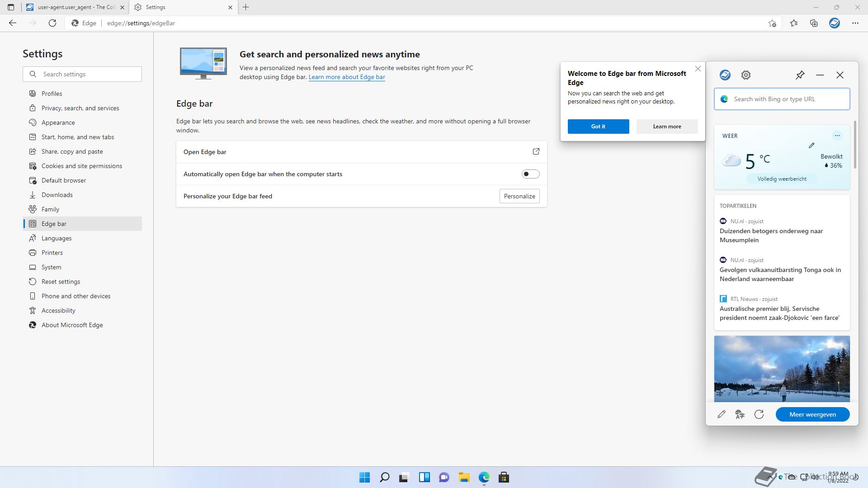Open Volledig weerbericht link
The image size is (868, 488).
(x=782, y=179)
